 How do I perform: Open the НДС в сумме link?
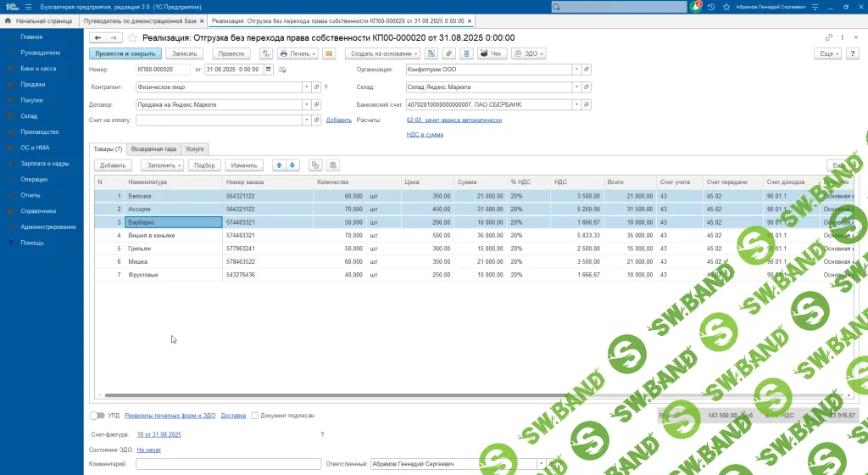click(x=425, y=134)
